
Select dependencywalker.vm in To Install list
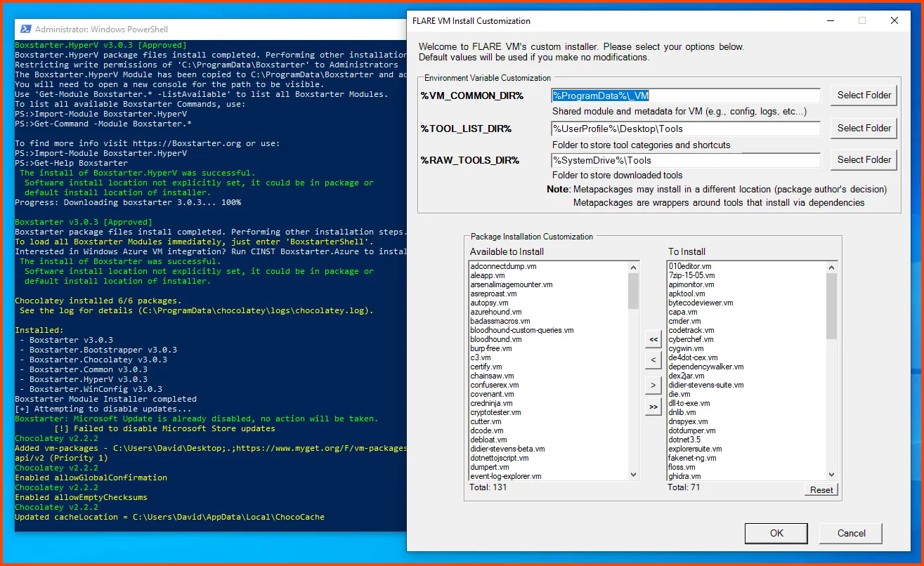pyautogui.click(x=706, y=367)
